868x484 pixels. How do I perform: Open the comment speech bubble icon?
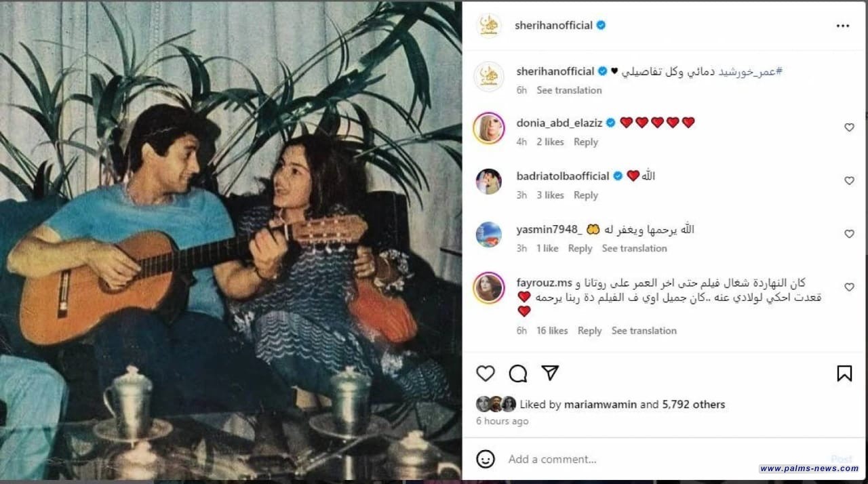pos(518,374)
